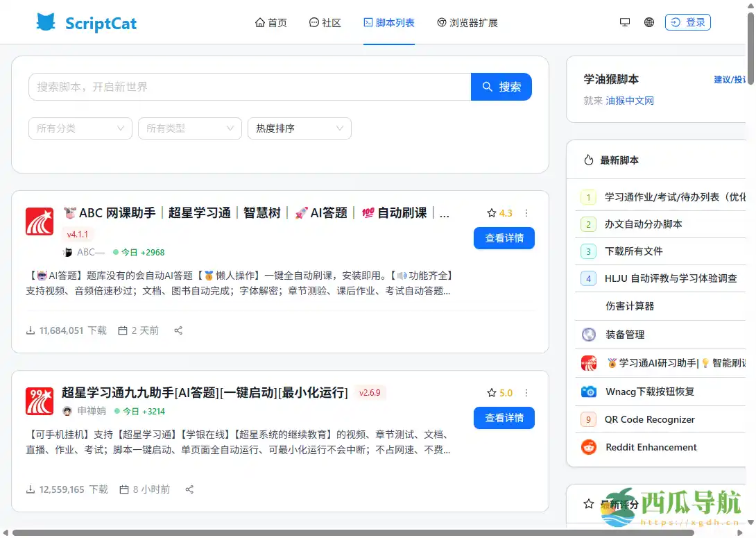Open the 所有类型 dropdown
756x538 pixels.
point(189,128)
